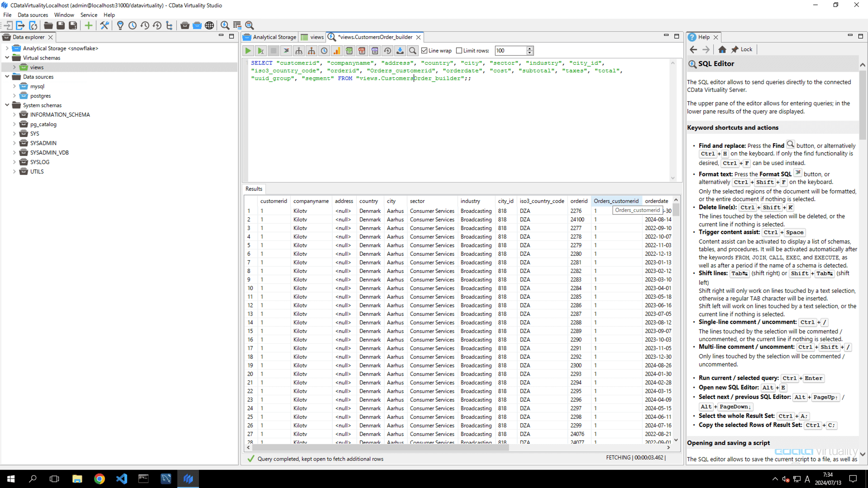Open Visual Studio Code from the taskbar

[x=121, y=479]
